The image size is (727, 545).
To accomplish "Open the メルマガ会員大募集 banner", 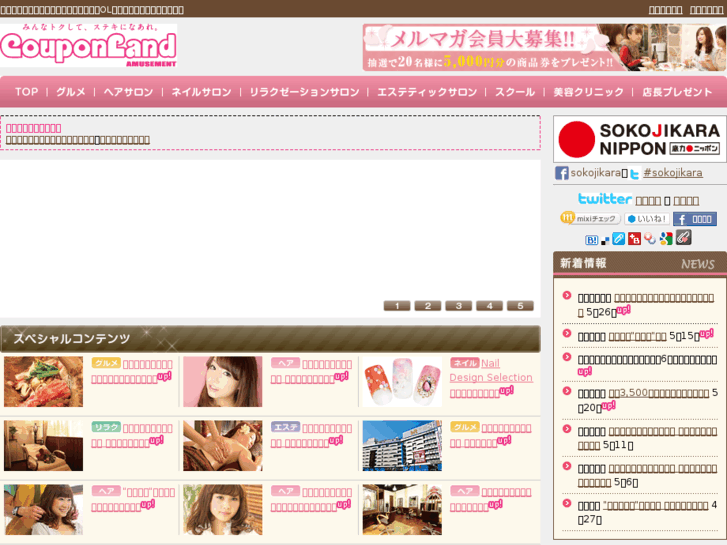I will pyautogui.click(x=545, y=47).
